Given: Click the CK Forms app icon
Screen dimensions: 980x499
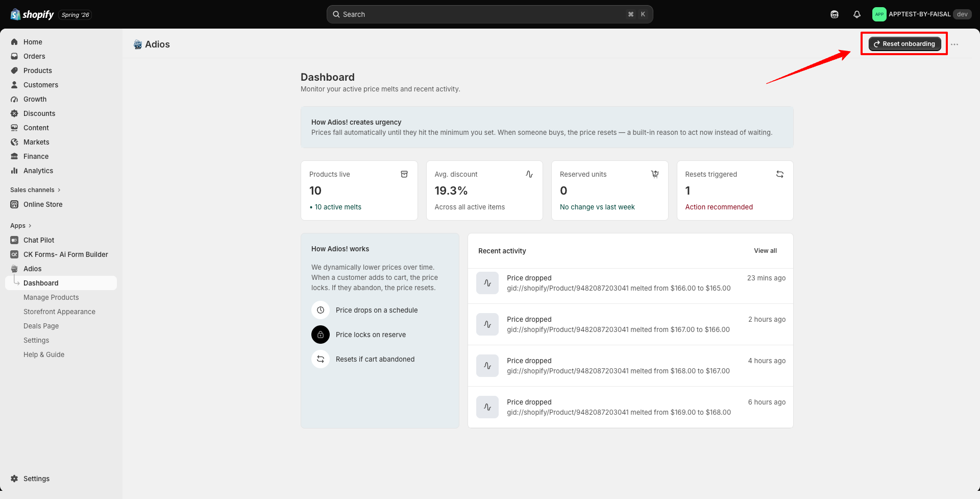Looking at the screenshot, I should click(14, 254).
